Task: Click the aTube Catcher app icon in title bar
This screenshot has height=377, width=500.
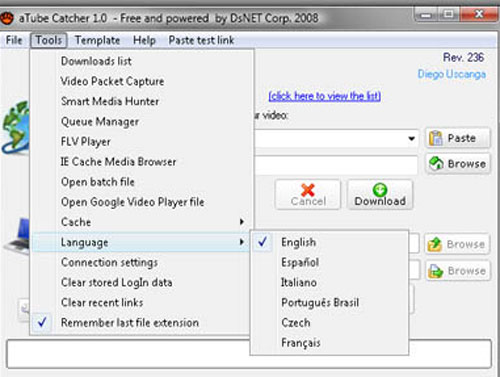Action: click(x=6, y=18)
